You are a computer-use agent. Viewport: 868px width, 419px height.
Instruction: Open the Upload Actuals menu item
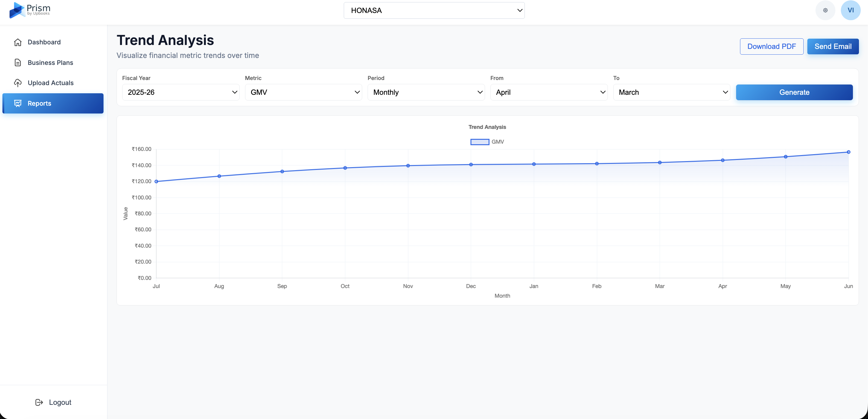tap(50, 83)
